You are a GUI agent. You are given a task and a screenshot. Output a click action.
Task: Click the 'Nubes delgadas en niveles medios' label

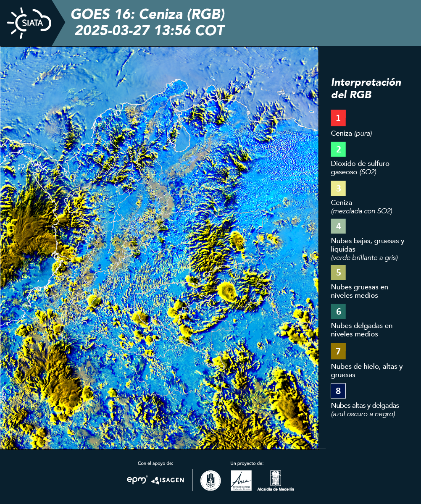(361, 330)
